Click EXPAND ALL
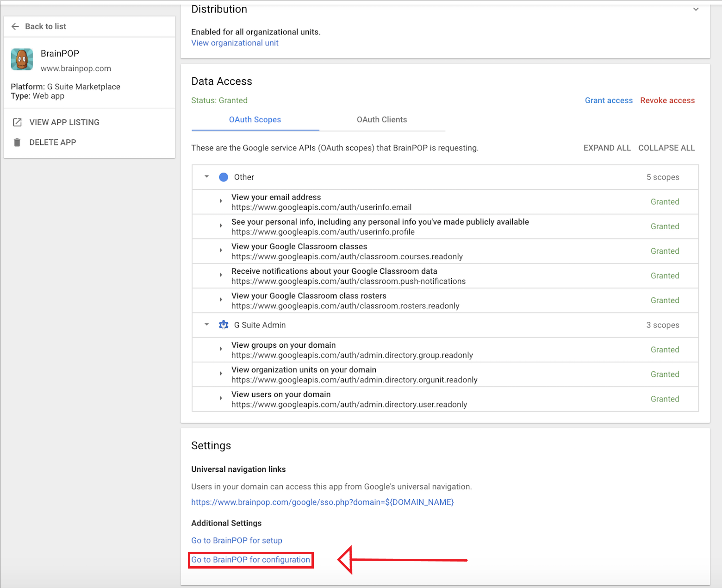Viewport: 722px width, 588px height. (x=607, y=148)
